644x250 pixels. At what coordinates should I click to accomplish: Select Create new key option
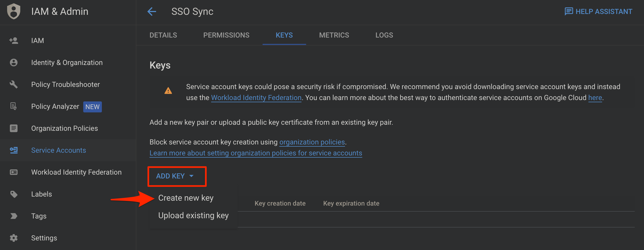point(186,198)
